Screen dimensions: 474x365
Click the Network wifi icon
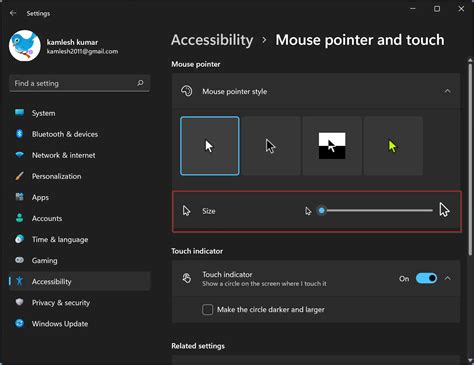coord(20,155)
